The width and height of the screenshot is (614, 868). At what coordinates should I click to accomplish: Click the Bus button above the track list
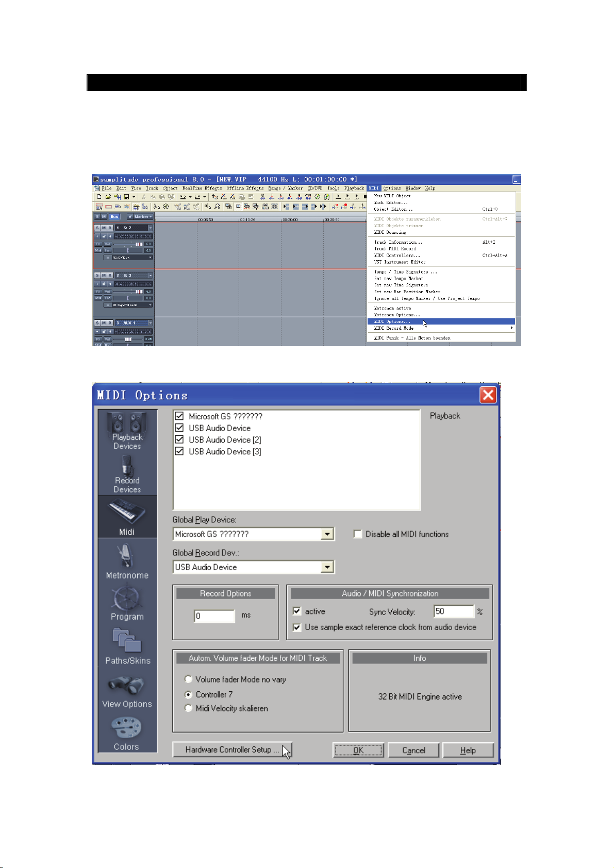click(x=114, y=217)
